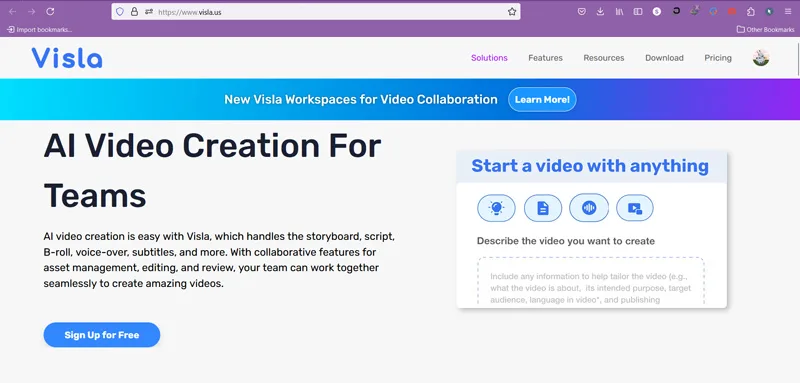Bookmark this page with the star icon
The image size is (800, 383).
(x=512, y=11)
